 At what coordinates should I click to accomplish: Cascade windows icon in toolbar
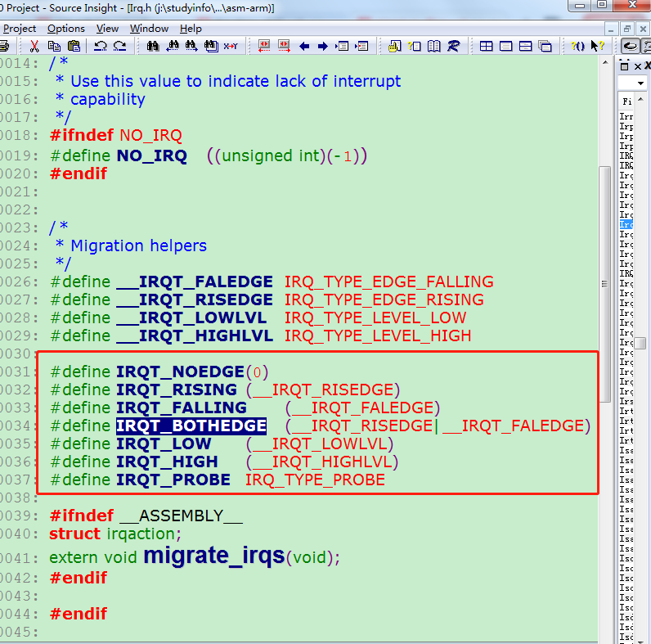point(545,46)
